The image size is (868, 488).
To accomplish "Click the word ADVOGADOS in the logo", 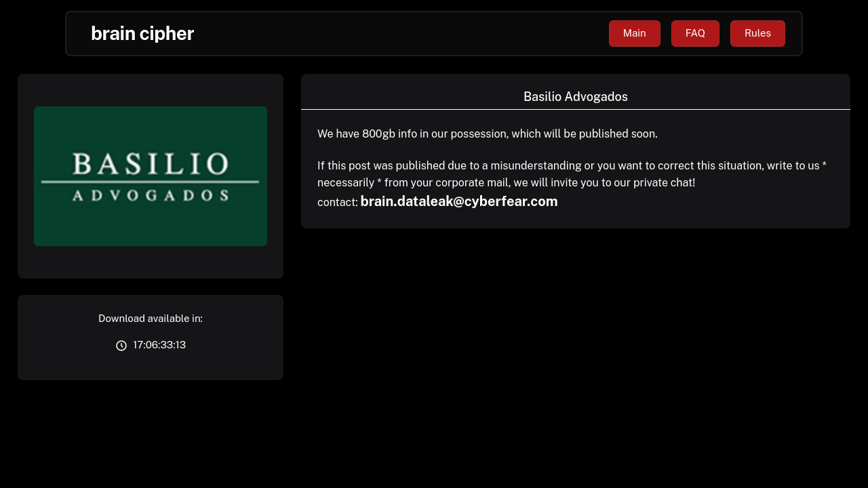I will [151, 195].
